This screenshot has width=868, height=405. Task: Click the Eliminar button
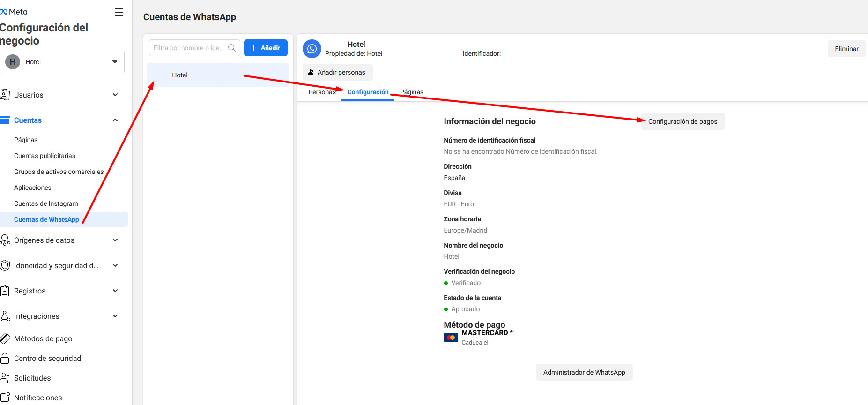click(846, 49)
